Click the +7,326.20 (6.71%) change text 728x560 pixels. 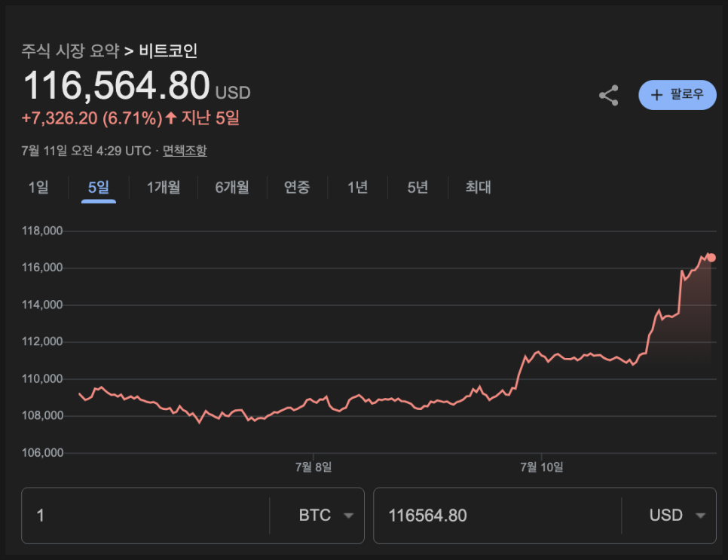pos(92,118)
